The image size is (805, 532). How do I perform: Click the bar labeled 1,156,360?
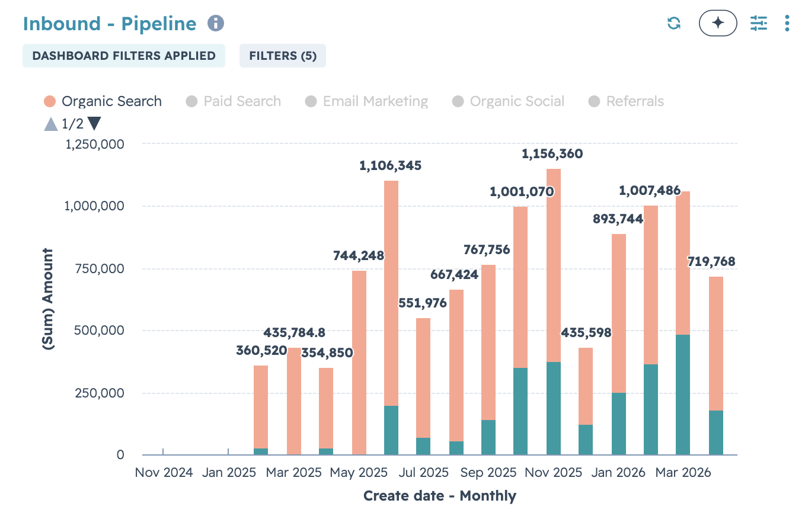[554, 312]
